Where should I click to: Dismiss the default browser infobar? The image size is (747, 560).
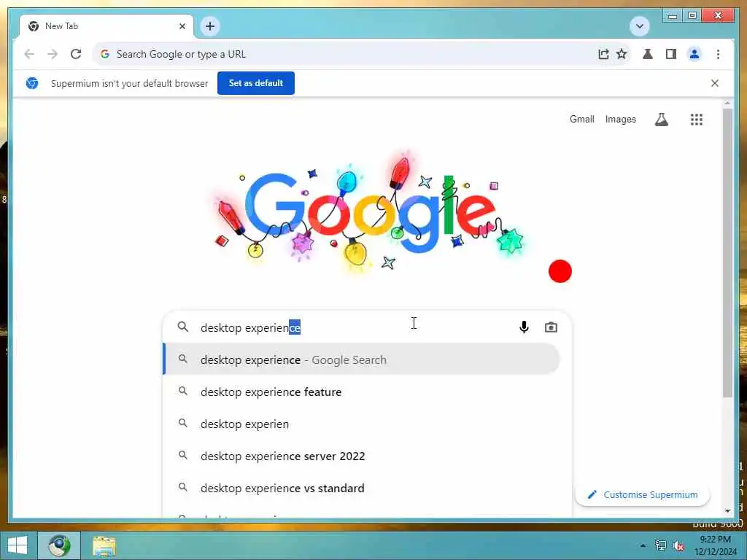715,83
